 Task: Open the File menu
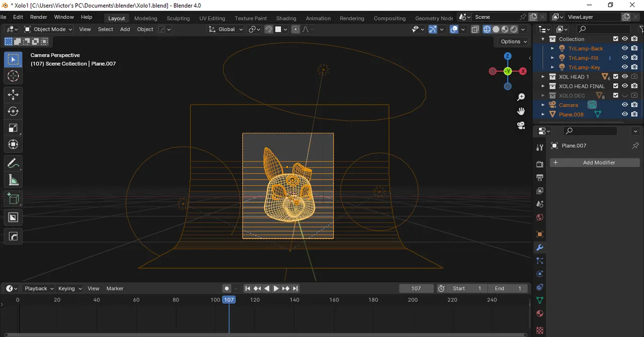tap(2, 17)
